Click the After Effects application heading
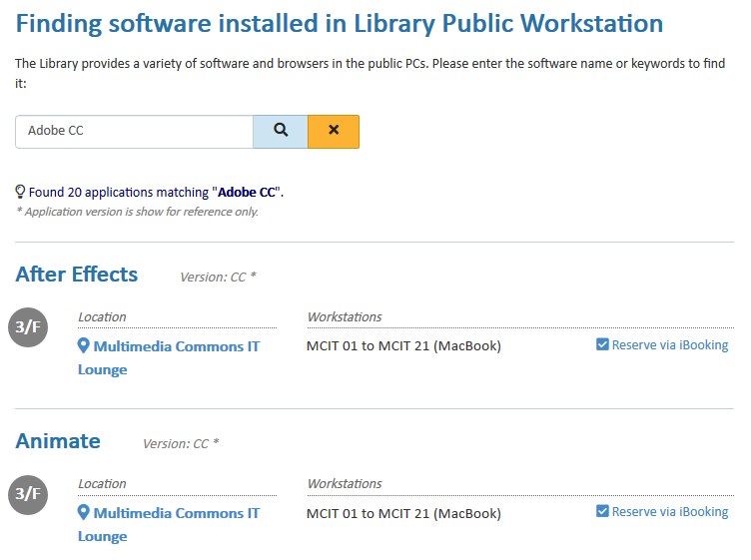Viewport: 751px width, 560px height. tap(77, 275)
